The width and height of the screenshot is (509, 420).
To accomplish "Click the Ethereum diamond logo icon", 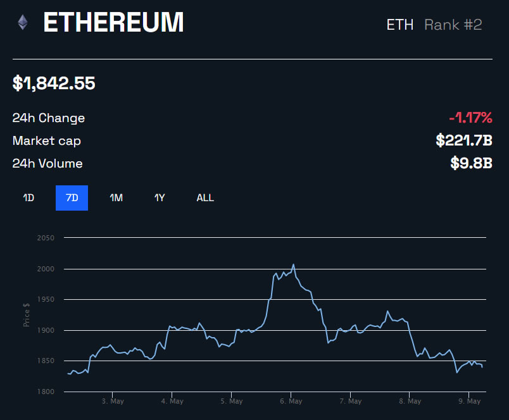I will (x=23, y=23).
